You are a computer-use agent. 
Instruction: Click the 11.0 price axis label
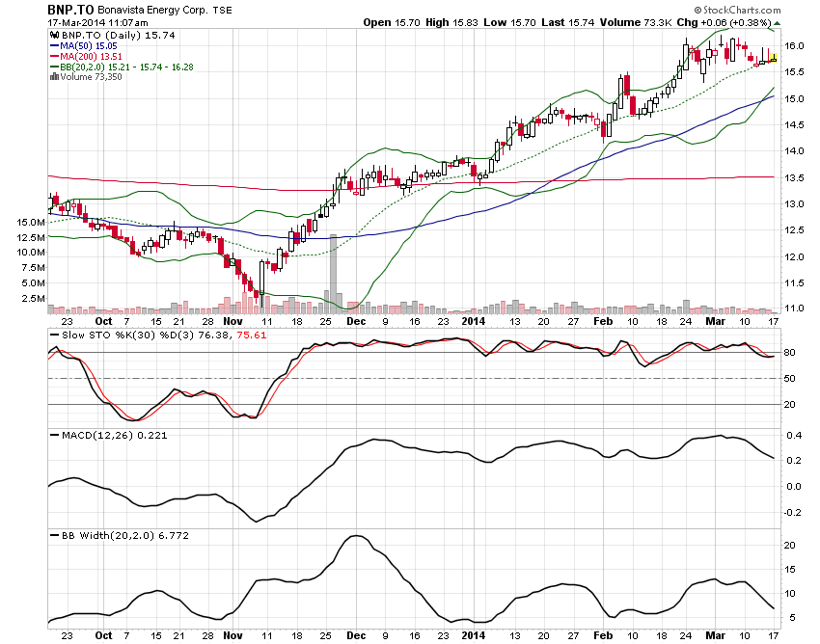[x=794, y=309]
